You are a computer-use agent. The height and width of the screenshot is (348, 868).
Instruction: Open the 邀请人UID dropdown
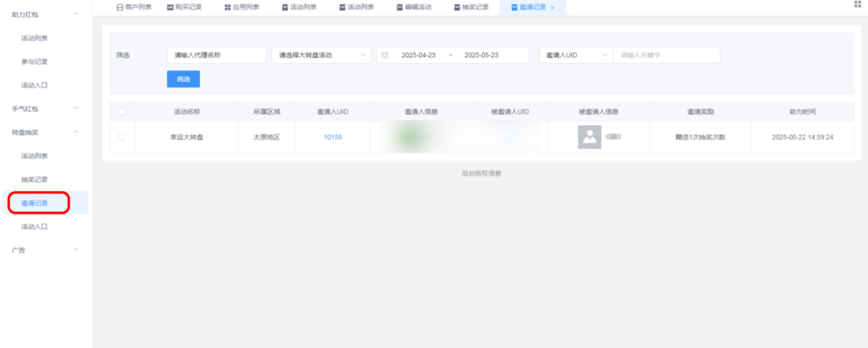[576, 55]
